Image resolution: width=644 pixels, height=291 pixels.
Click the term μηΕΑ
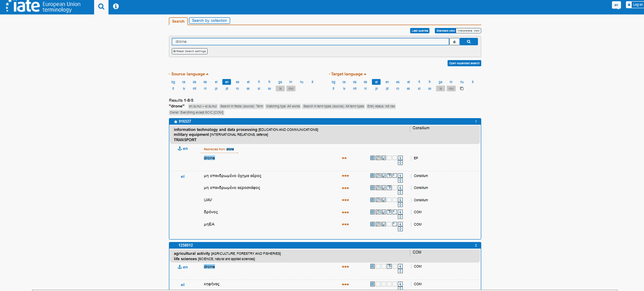(x=209, y=224)
